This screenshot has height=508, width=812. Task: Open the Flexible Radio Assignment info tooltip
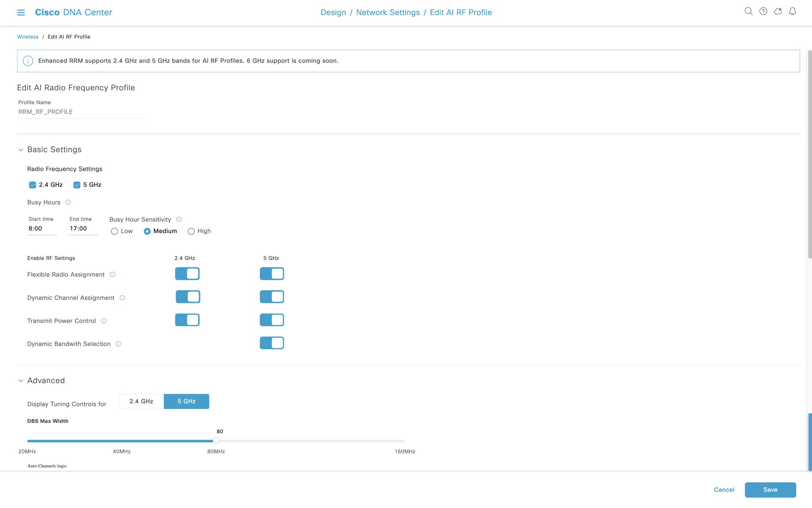coord(113,274)
